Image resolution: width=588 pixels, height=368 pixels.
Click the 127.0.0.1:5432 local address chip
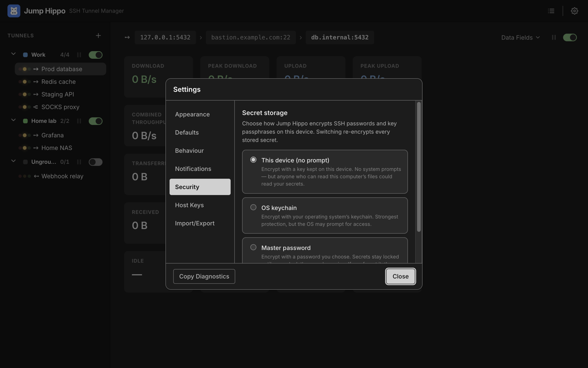165,37
